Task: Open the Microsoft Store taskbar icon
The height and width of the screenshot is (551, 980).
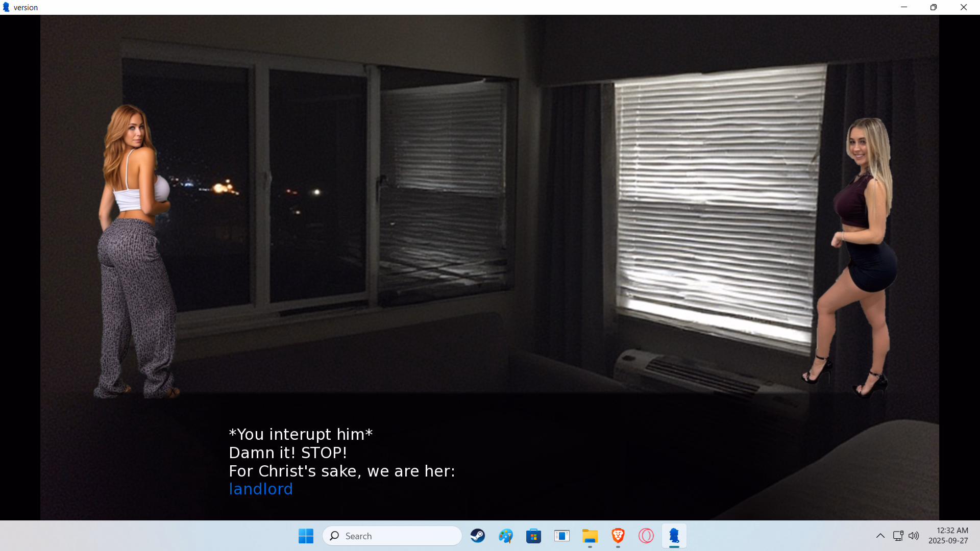Action: [533, 536]
